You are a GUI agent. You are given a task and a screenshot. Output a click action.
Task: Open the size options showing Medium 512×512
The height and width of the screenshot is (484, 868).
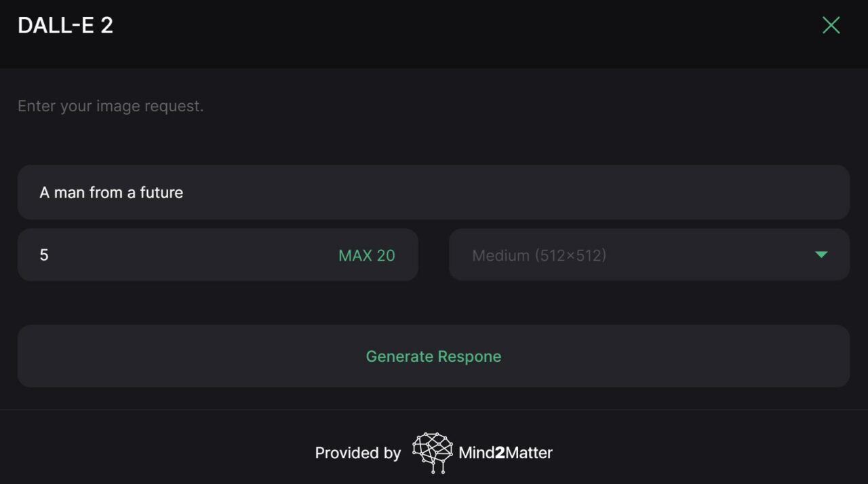649,255
